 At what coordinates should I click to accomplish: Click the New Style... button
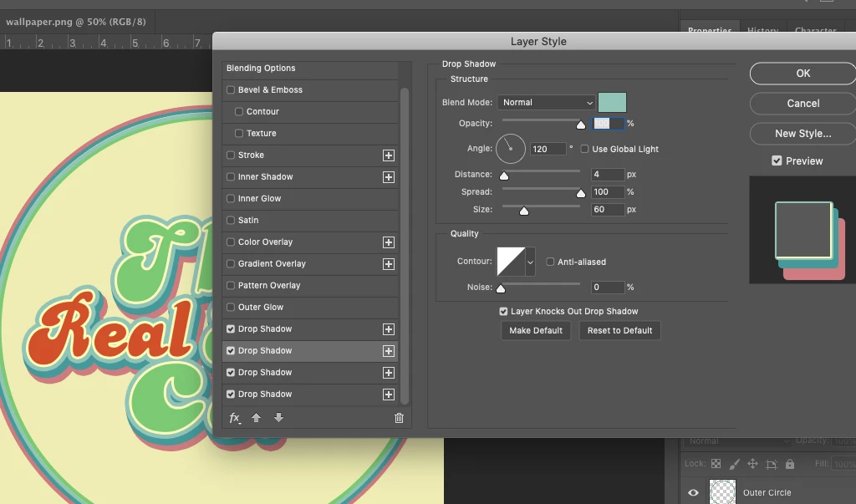coord(802,133)
